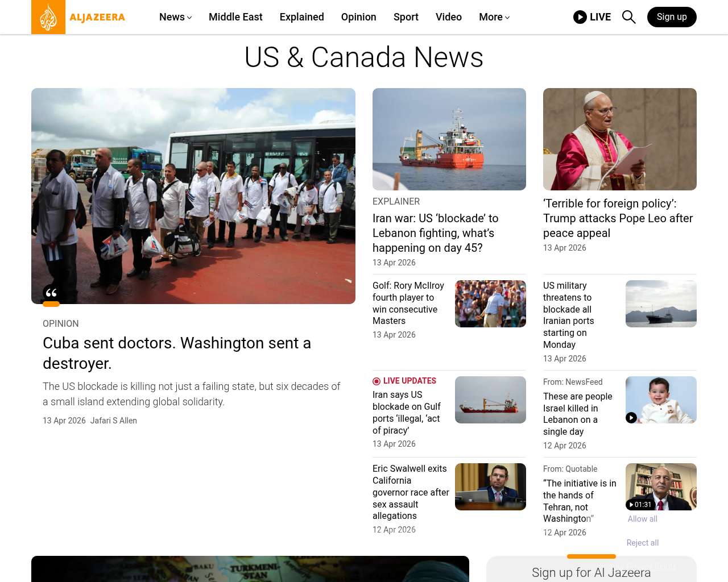Open the search magnifier icon

[x=629, y=17]
